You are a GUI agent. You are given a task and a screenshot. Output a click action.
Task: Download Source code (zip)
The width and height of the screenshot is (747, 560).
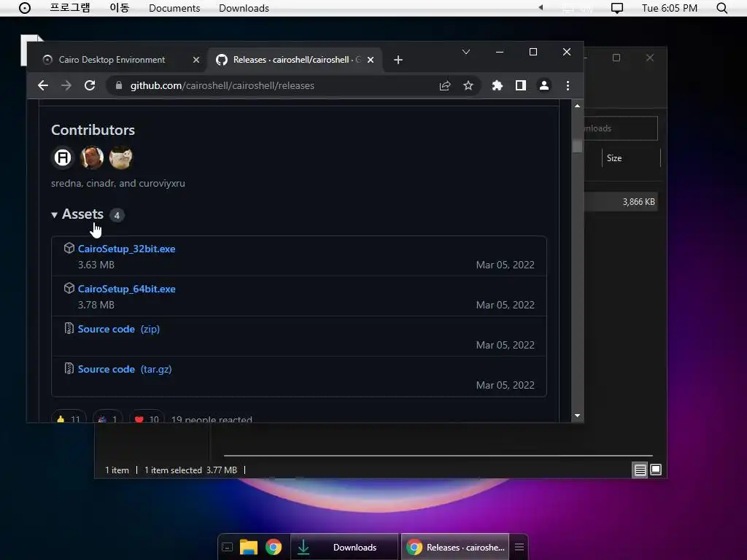[119, 329]
